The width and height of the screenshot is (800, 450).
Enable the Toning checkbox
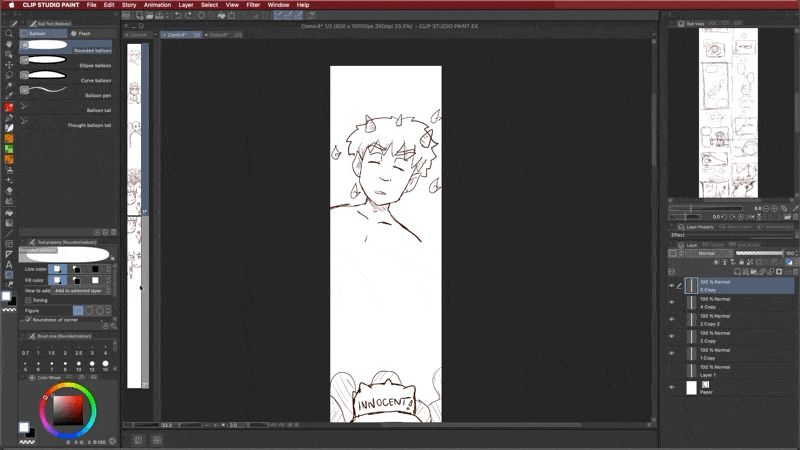point(28,301)
